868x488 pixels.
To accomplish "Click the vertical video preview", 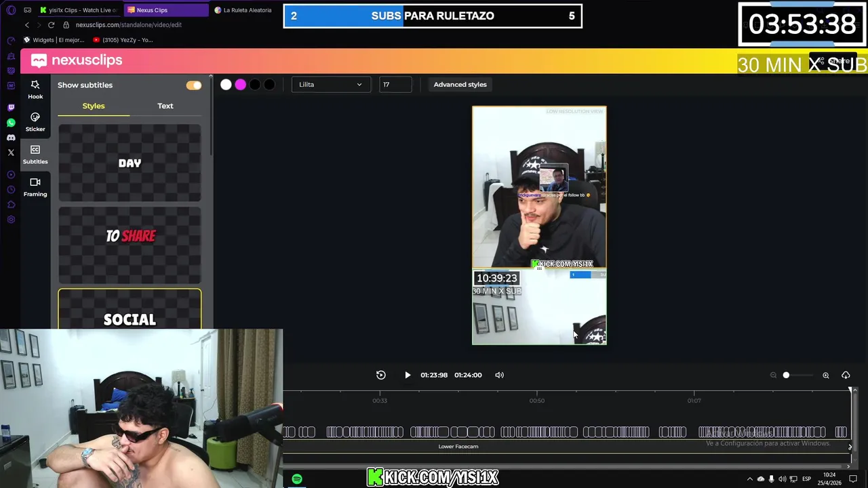I will [539, 226].
